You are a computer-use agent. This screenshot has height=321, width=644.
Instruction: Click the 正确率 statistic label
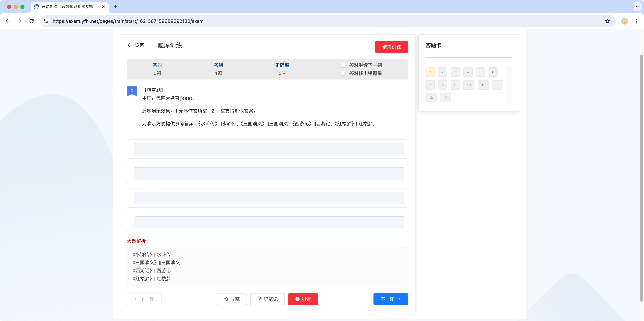coord(282,65)
